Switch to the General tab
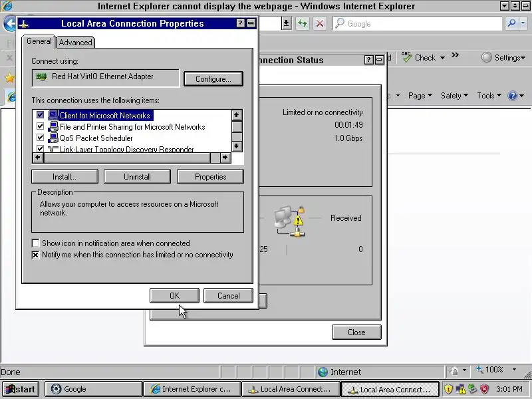The image size is (532, 399). coord(39,41)
